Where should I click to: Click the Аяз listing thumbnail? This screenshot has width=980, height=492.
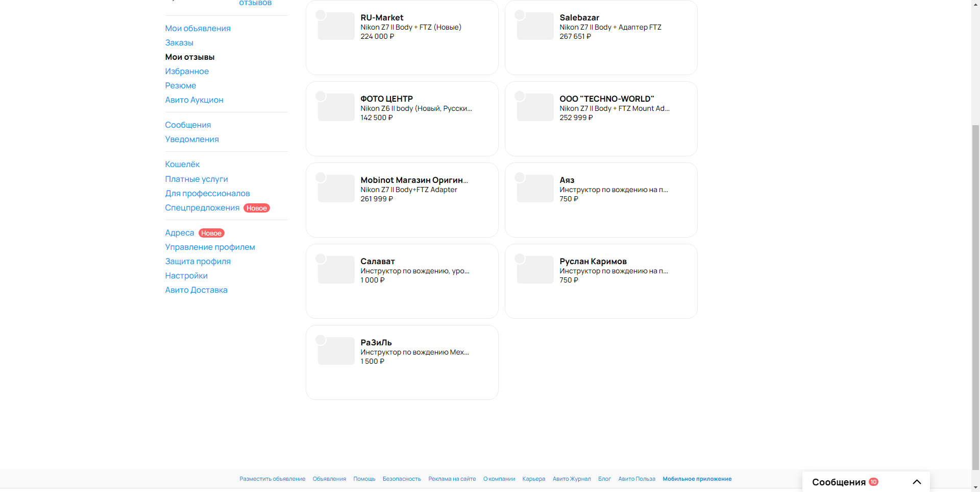pos(535,189)
